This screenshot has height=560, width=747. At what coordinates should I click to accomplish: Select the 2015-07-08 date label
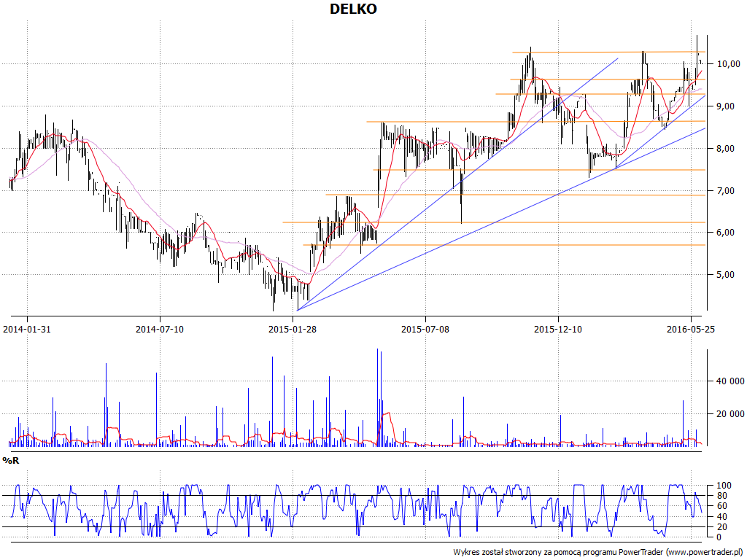coord(425,329)
